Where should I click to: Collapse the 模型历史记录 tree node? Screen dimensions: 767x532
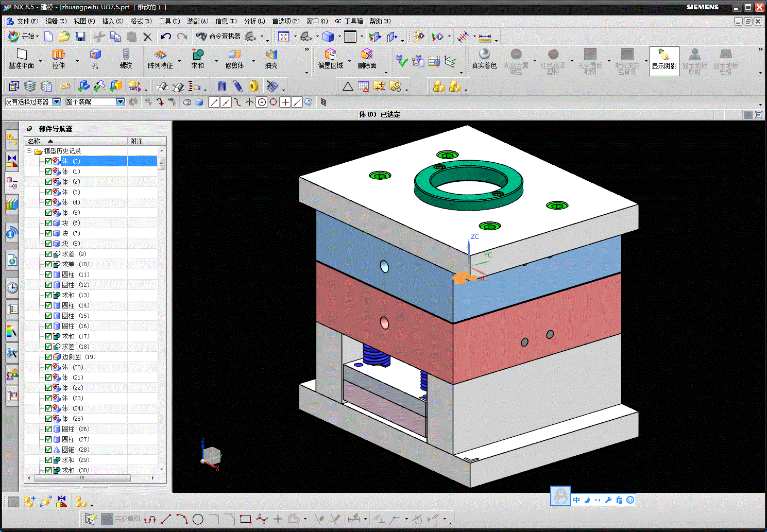(30, 151)
